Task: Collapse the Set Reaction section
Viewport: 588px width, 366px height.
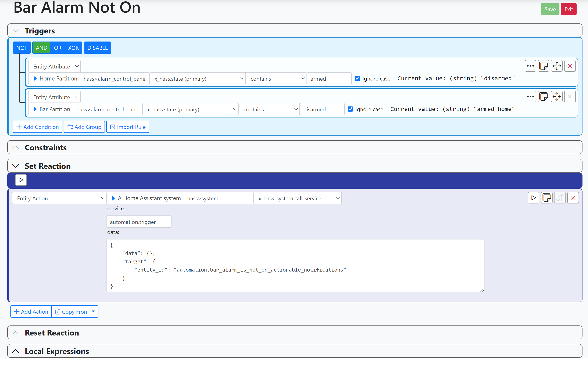Action: coord(16,166)
